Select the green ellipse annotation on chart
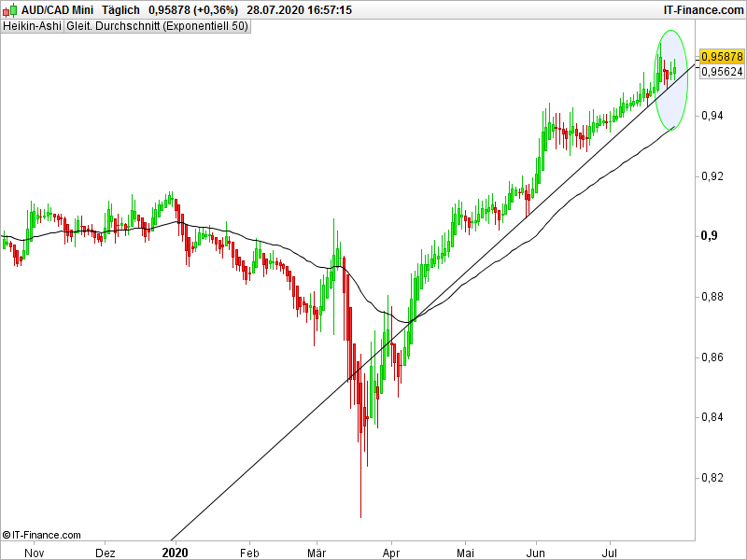Image resolution: width=747 pixels, height=560 pixels. coord(670,79)
